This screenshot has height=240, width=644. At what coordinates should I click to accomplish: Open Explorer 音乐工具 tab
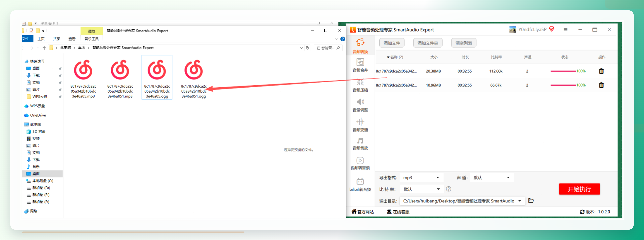click(x=92, y=39)
